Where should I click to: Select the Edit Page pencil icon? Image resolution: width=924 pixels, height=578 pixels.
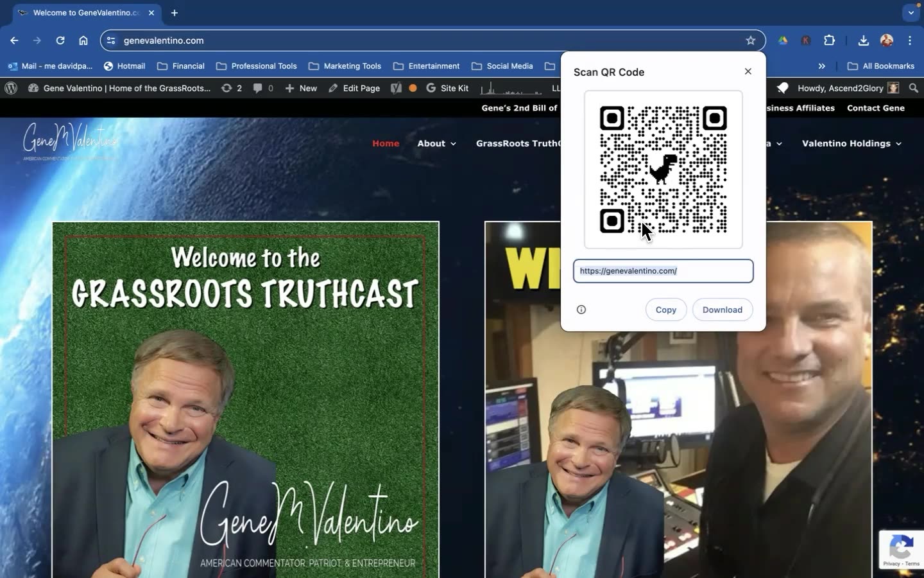coord(333,88)
